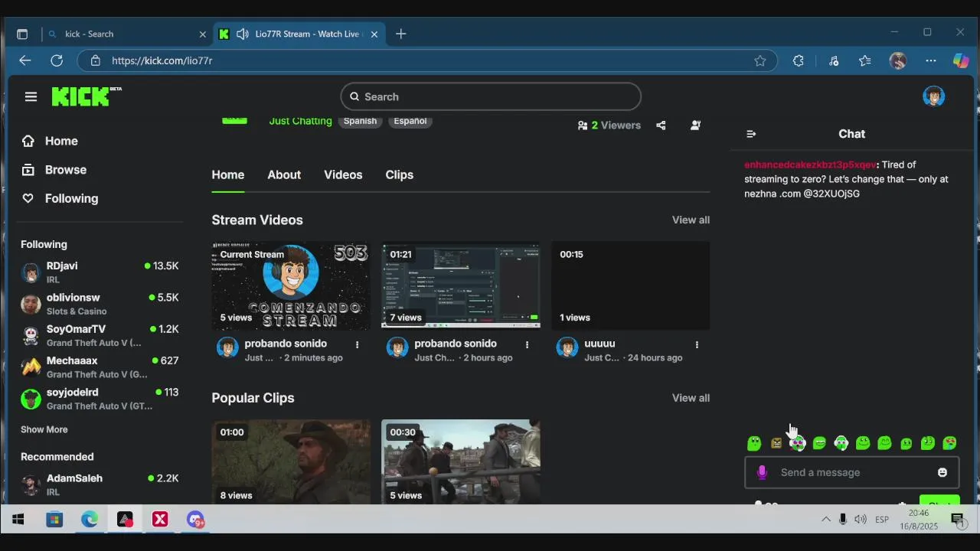The width and height of the screenshot is (980, 551).
Task: Play the Current Stream thumbnail
Action: point(291,285)
